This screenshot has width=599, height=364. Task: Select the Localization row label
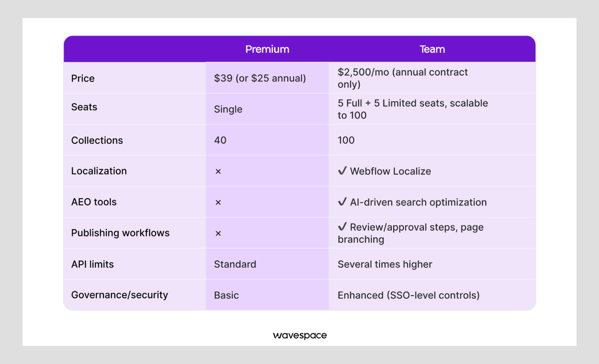point(99,171)
